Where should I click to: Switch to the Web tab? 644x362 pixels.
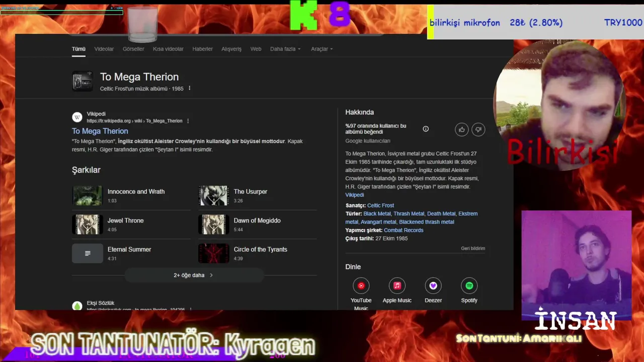tap(256, 49)
